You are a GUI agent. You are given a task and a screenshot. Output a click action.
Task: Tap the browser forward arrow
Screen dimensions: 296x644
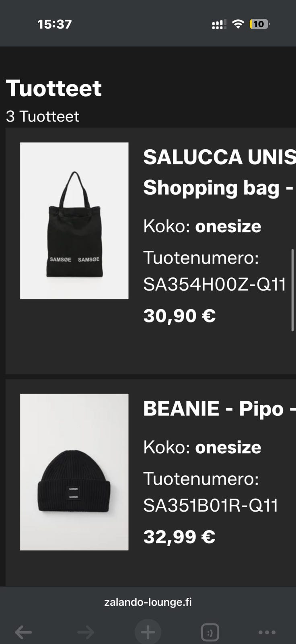(86, 632)
